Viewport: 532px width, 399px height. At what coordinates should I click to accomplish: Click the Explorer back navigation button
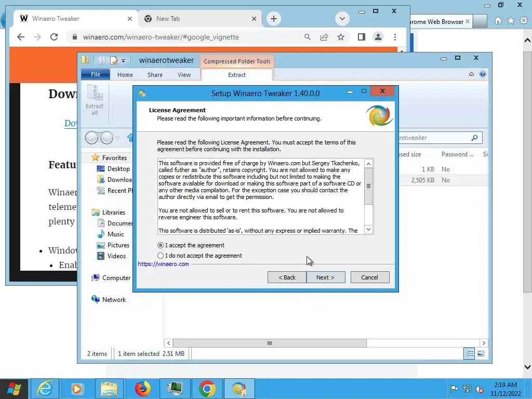(x=91, y=138)
